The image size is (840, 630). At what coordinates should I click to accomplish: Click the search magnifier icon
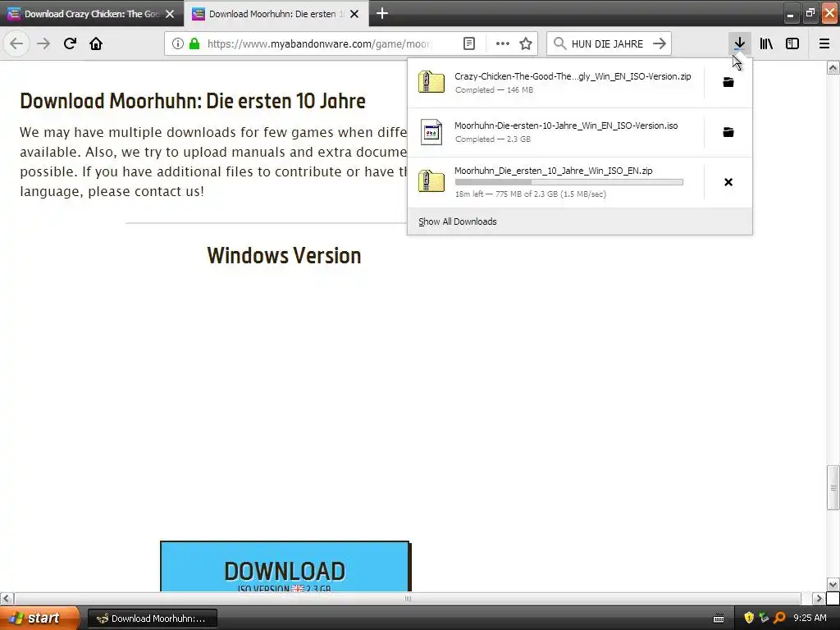point(559,43)
